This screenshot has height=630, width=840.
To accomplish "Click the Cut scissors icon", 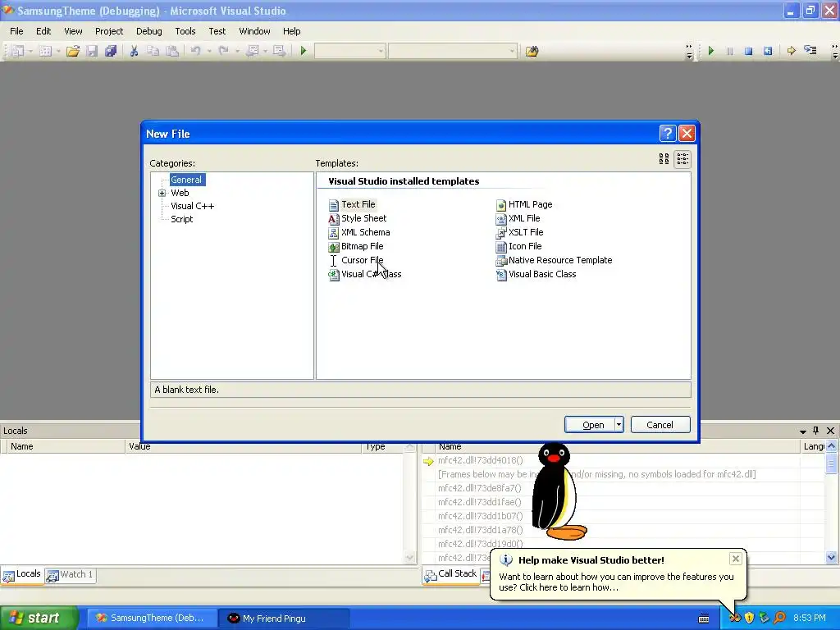I will [134, 51].
